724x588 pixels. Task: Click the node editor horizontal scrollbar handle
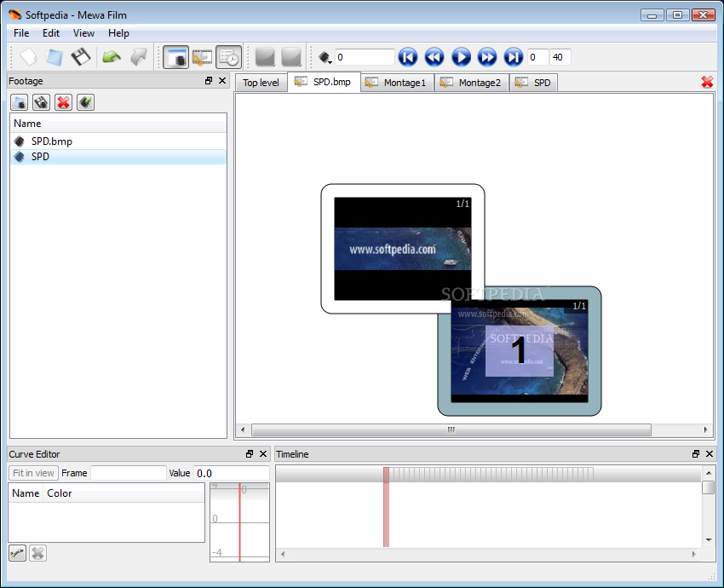pyautogui.click(x=451, y=430)
